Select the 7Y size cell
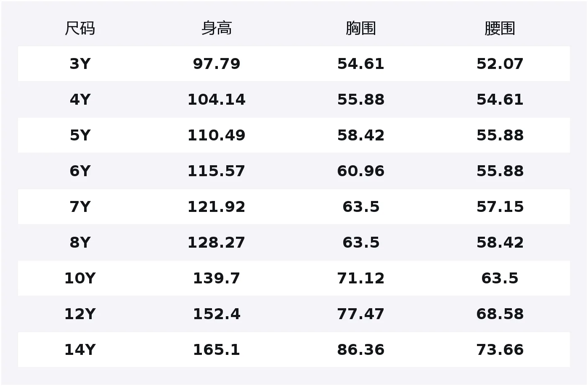 click(x=80, y=207)
